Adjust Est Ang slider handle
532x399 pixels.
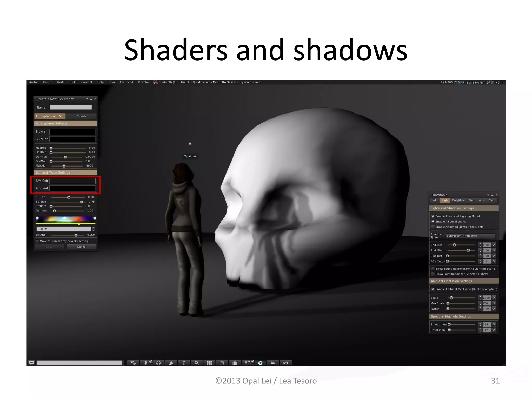[76, 235]
